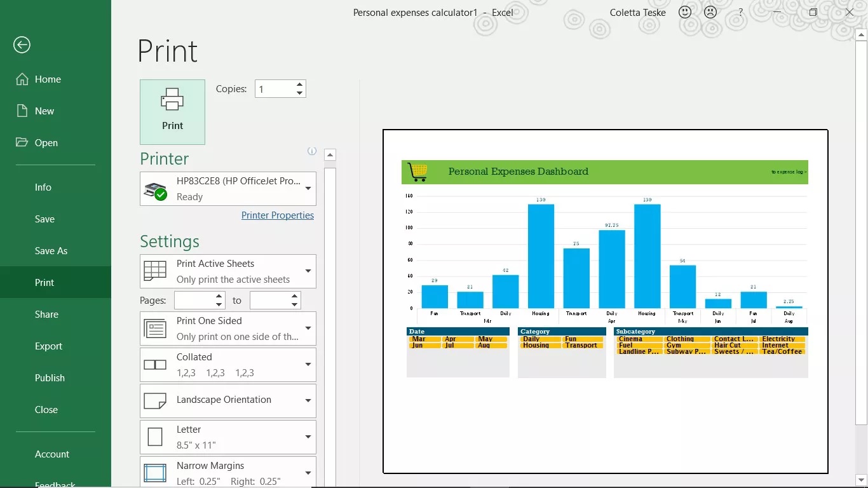Viewport: 868px width, 488px height.
Task: Open help with the question mark icon
Action: click(740, 12)
